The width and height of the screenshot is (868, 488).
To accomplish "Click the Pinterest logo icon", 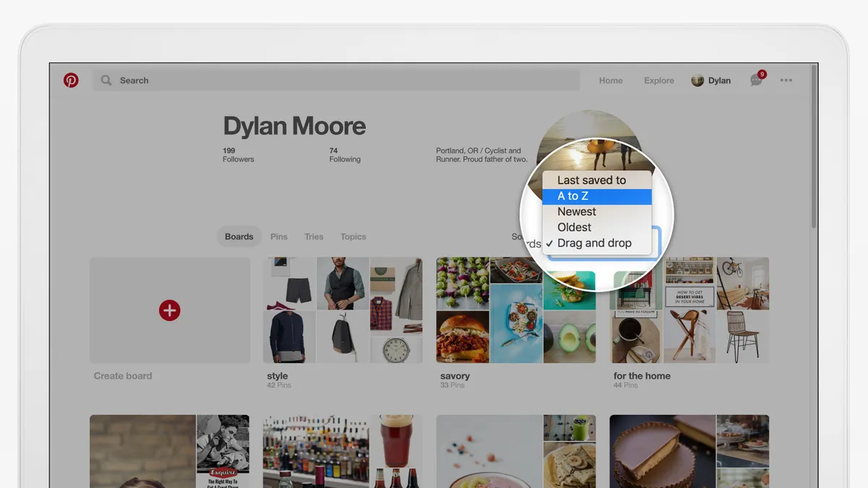I will click(71, 80).
